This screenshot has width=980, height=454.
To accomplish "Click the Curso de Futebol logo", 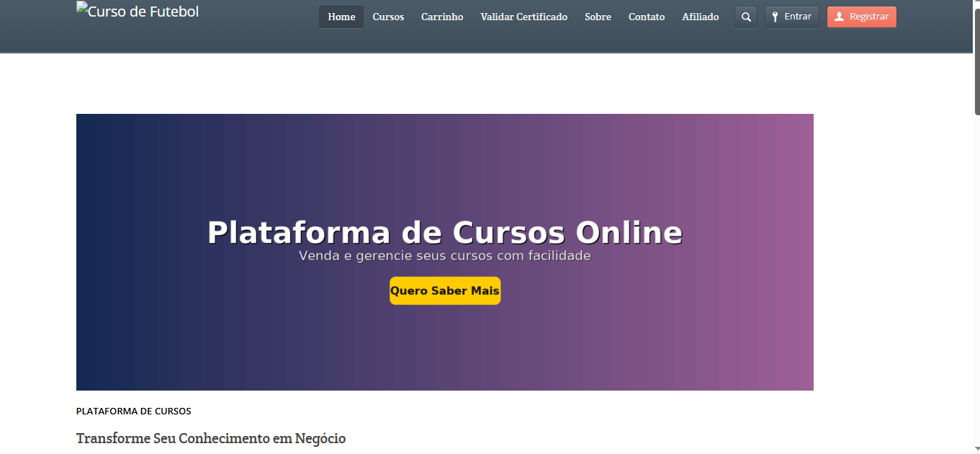I will tap(138, 11).
